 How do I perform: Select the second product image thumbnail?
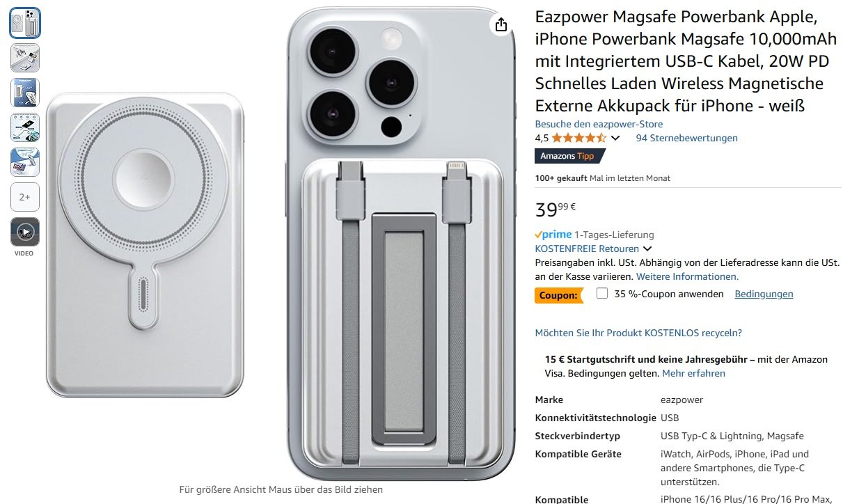pyautogui.click(x=25, y=58)
